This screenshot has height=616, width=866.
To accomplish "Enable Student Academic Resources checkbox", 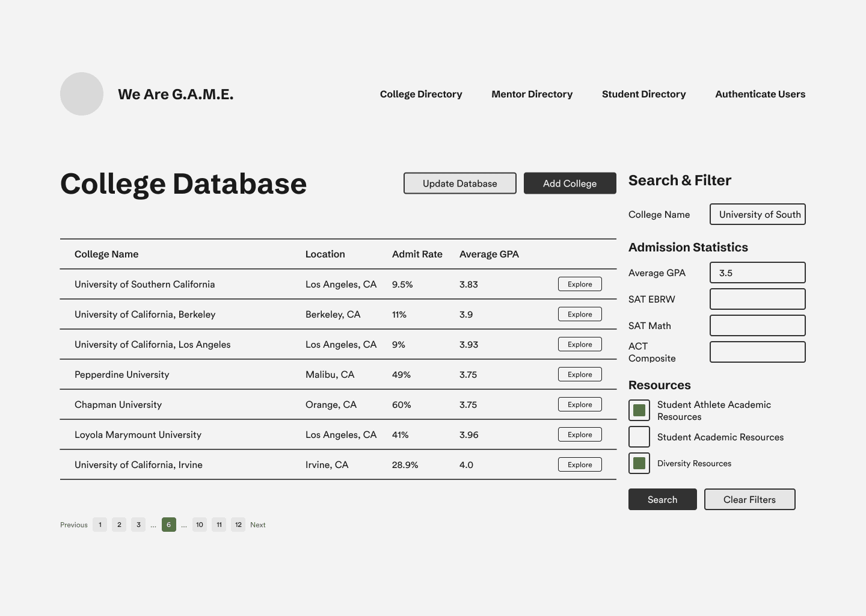I will 639,437.
